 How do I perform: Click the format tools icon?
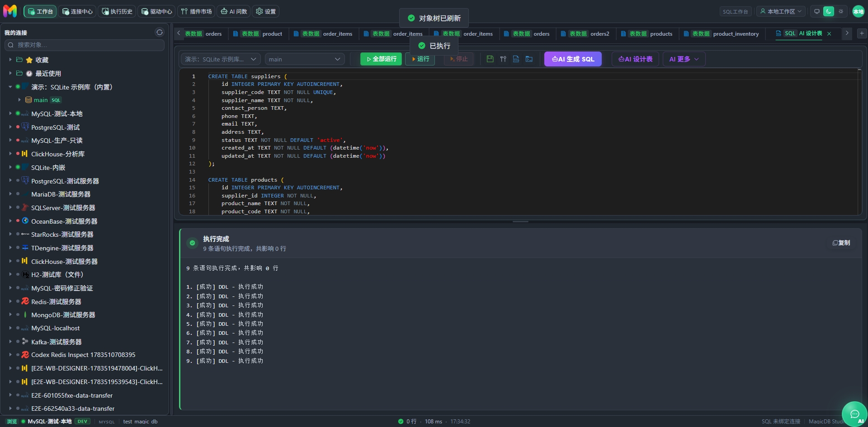click(503, 59)
